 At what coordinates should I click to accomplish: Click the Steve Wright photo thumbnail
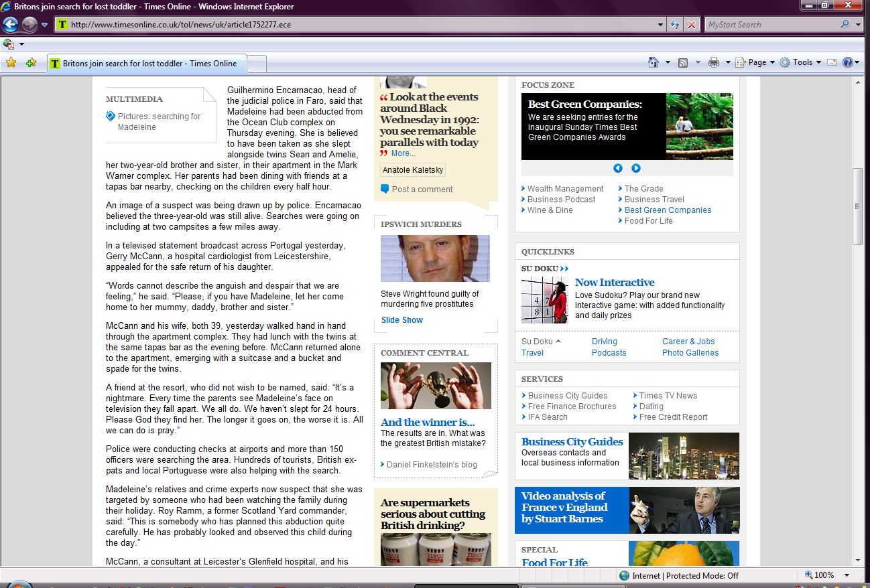click(435, 259)
